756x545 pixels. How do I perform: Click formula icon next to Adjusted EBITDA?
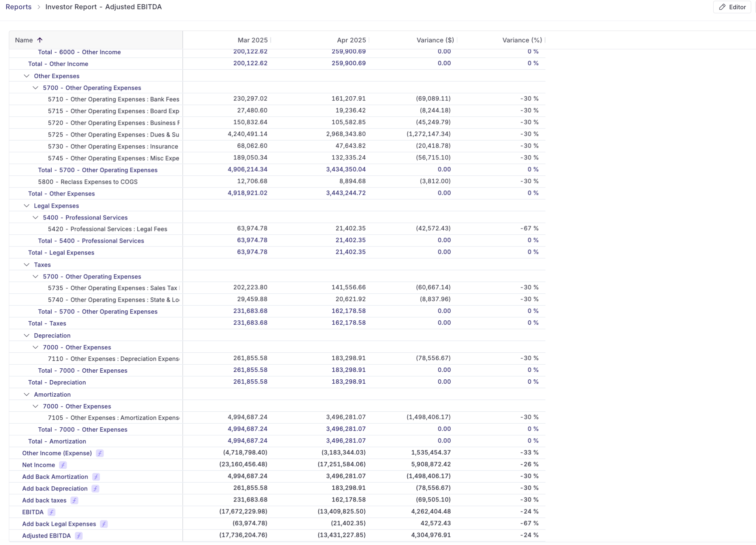click(x=79, y=536)
